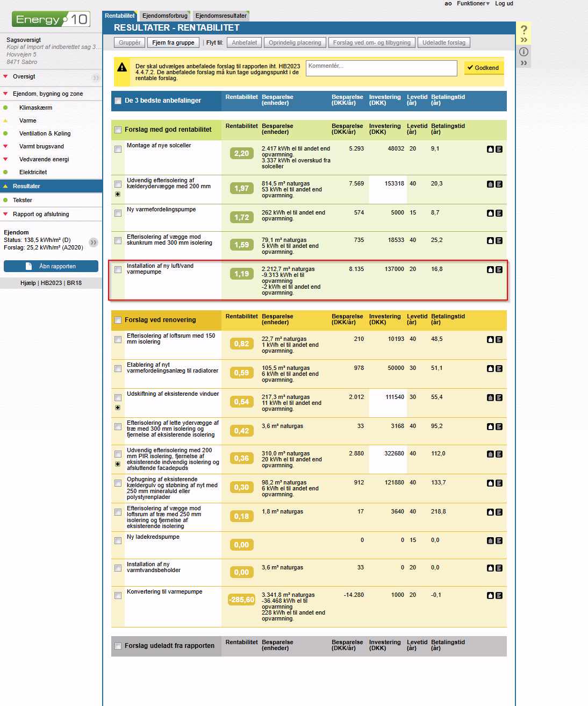Click into the Kommentér text field
The image size is (588, 706).
pyautogui.click(x=381, y=68)
